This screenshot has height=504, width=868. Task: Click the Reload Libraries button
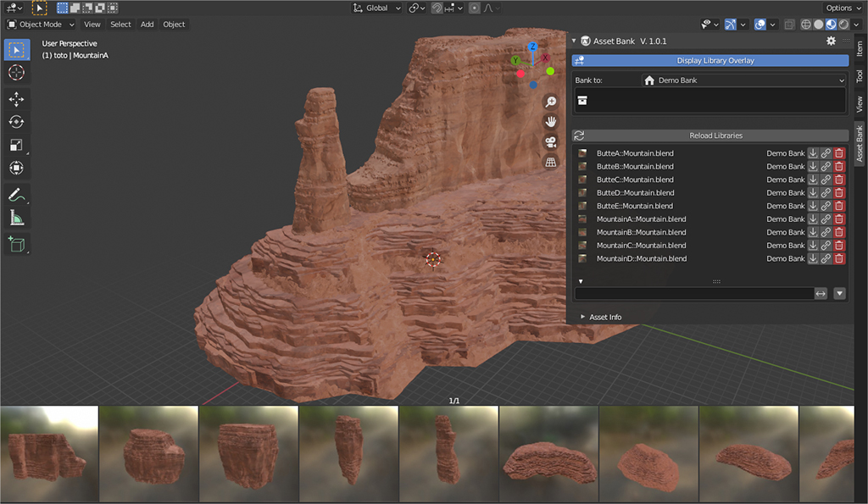coord(715,136)
